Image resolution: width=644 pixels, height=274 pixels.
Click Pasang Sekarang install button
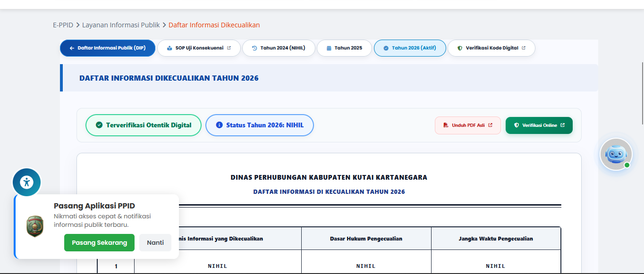99,243
